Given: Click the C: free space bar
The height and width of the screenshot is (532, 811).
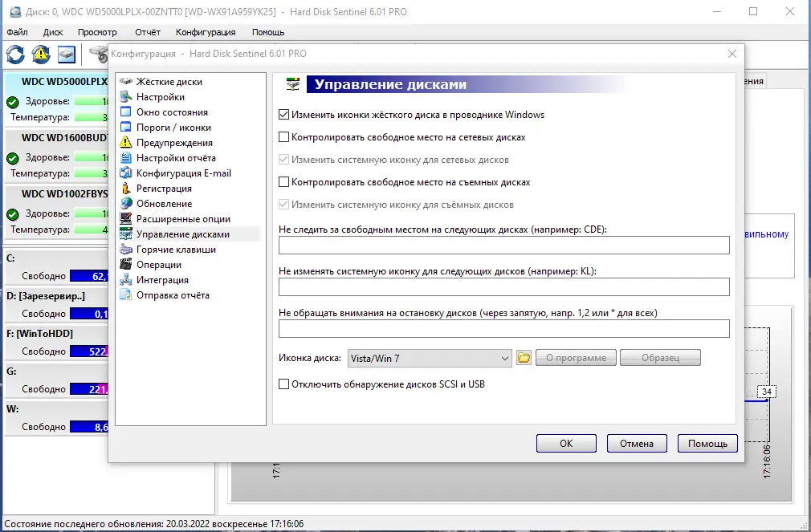Looking at the screenshot, I should [x=89, y=276].
